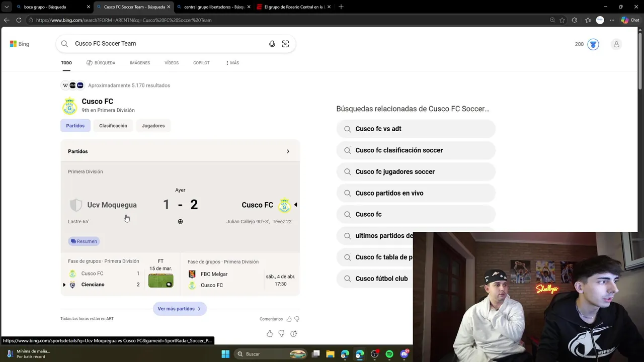644x362 pixels.
Task: Click browser back arrow
Action: 7,20
